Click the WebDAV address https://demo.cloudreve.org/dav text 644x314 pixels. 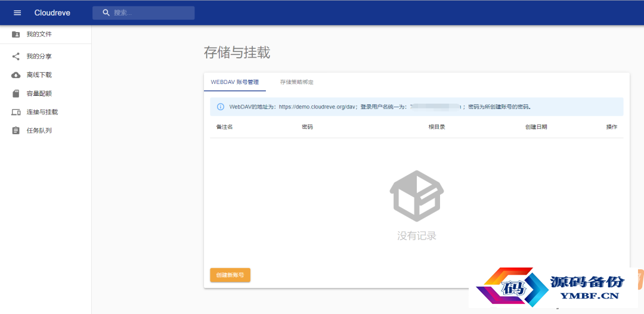click(x=317, y=107)
